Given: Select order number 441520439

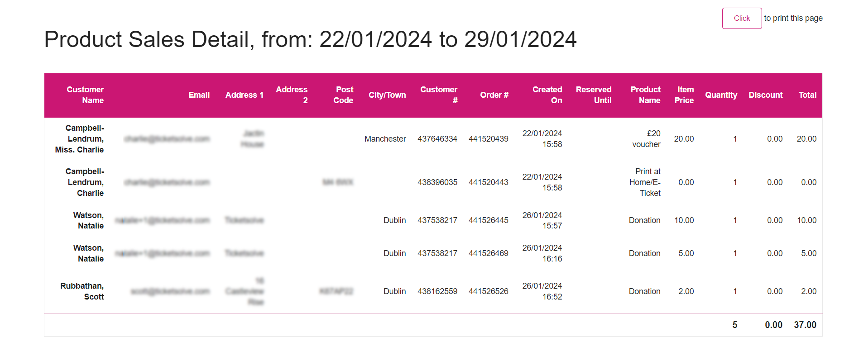Looking at the screenshot, I should [489, 139].
